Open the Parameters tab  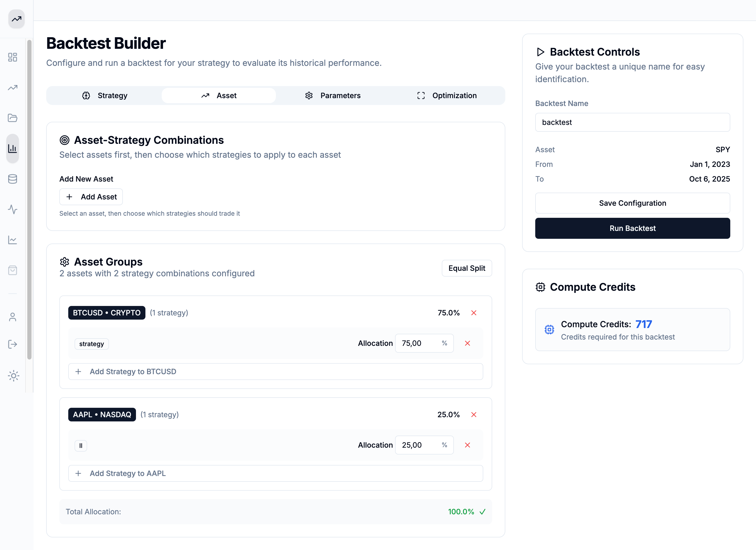[333, 96]
